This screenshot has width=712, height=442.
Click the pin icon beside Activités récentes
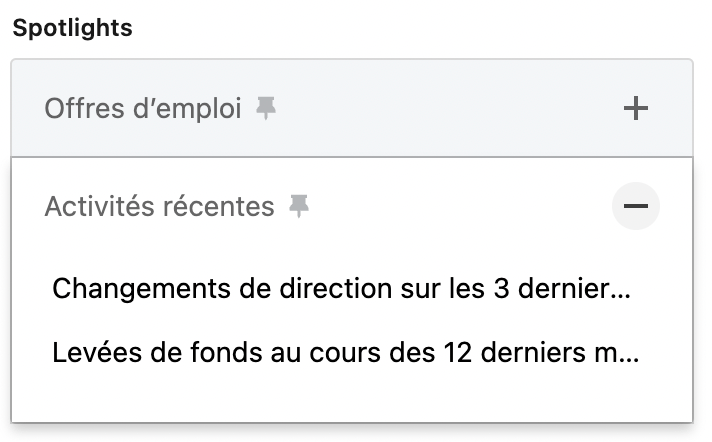pos(299,206)
